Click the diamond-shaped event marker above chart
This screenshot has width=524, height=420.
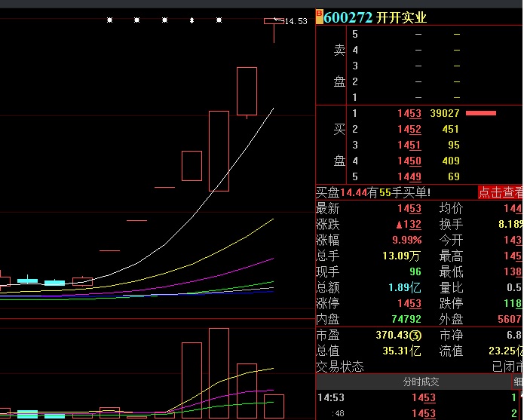tap(192, 20)
